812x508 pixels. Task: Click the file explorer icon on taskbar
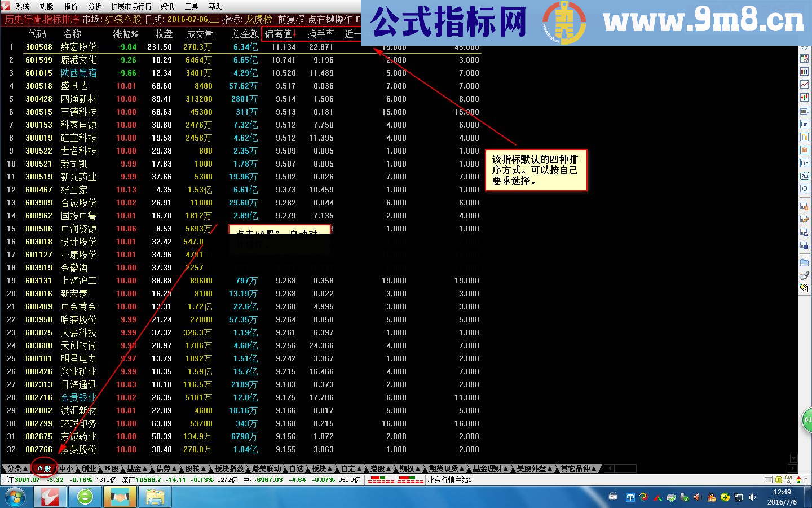coord(155,497)
